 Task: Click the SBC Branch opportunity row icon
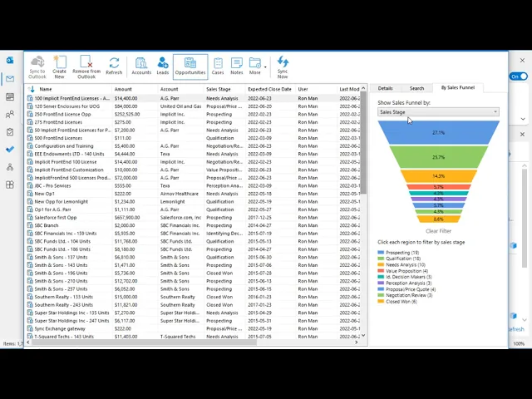coord(30,225)
